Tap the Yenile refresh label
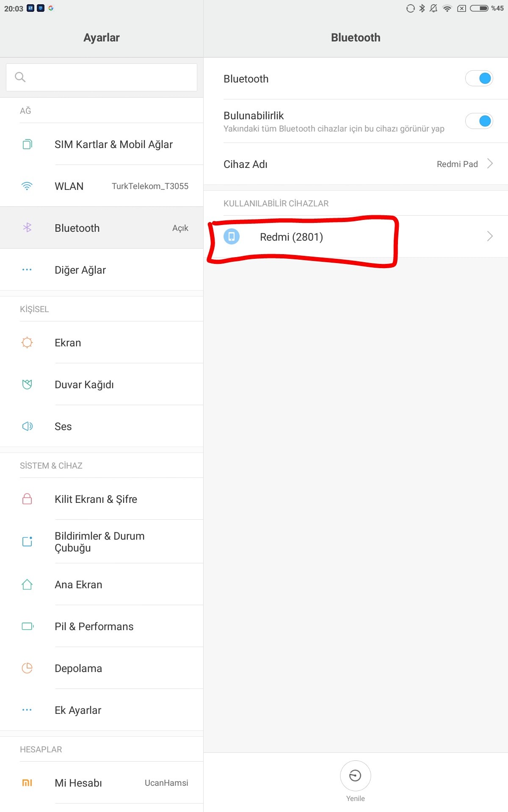Image resolution: width=508 pixels, height=812 pixels. pyautogui.click(x=356, y=798)
